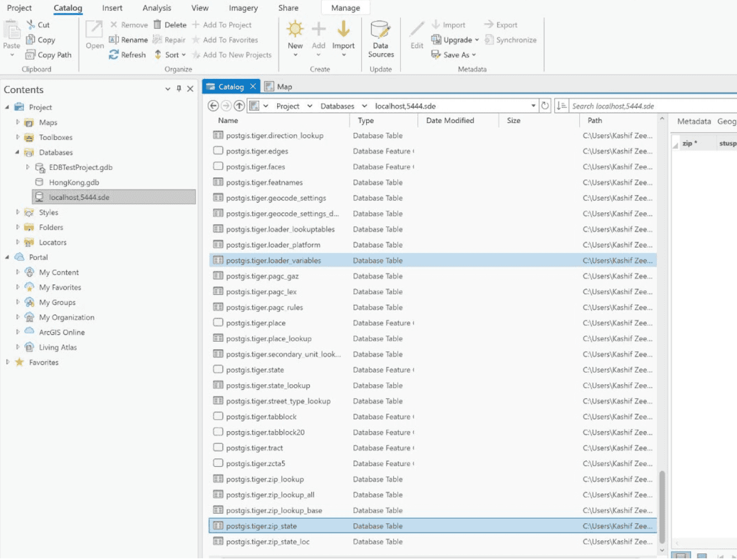Collapse the Databases node

[x=17, y=152]
